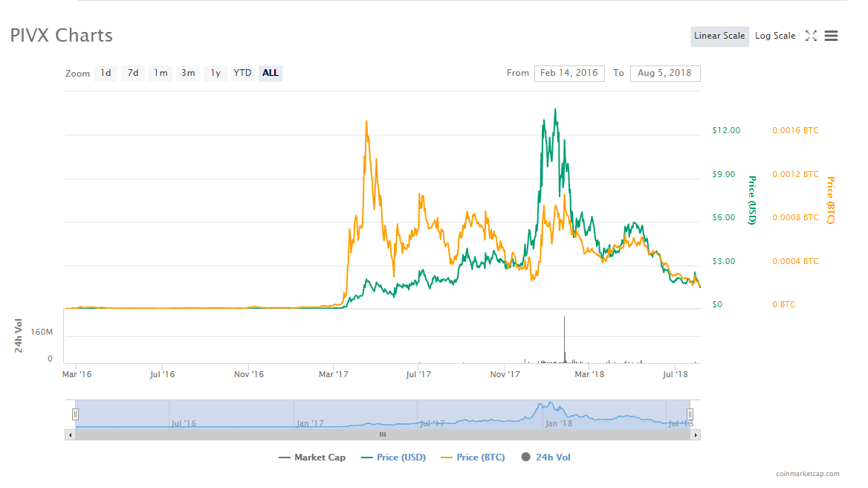Click the 0.0012 BTC axis label

pos(795,175)
